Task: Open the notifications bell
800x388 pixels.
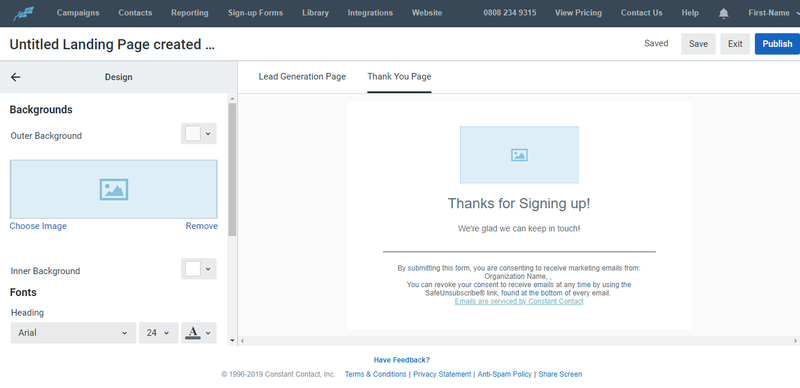Action: (723, 13)
